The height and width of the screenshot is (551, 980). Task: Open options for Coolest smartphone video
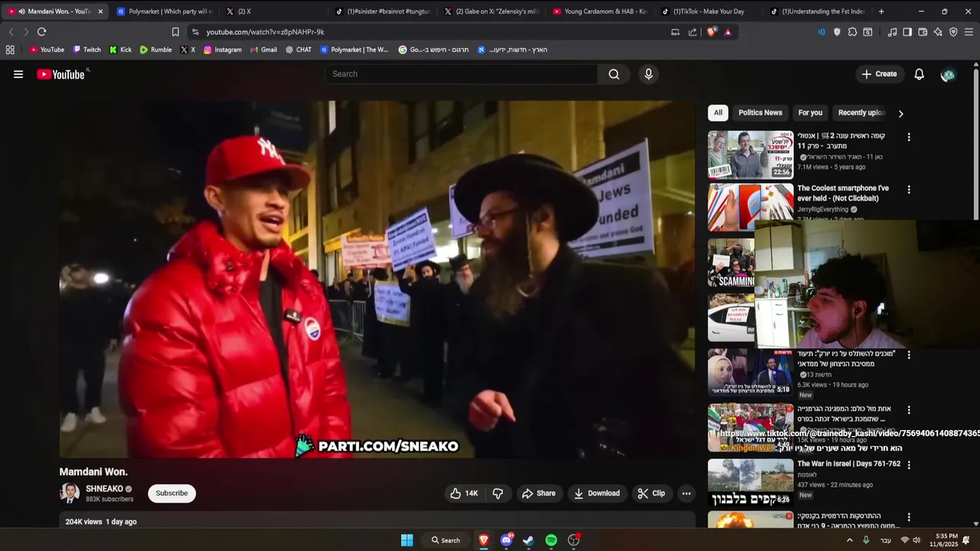909,189
